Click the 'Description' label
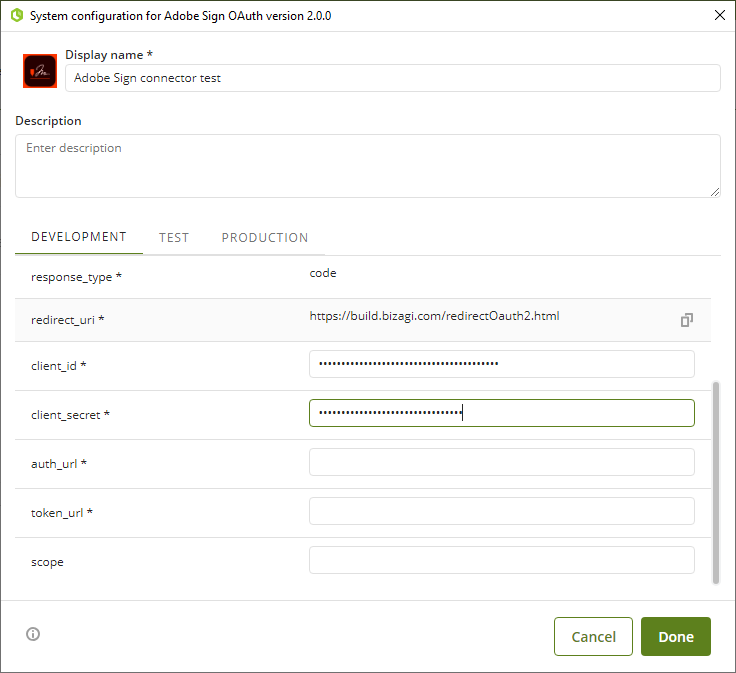Image resolution: width=736 pixels, height=673 pixels. [x=48, y=121]
